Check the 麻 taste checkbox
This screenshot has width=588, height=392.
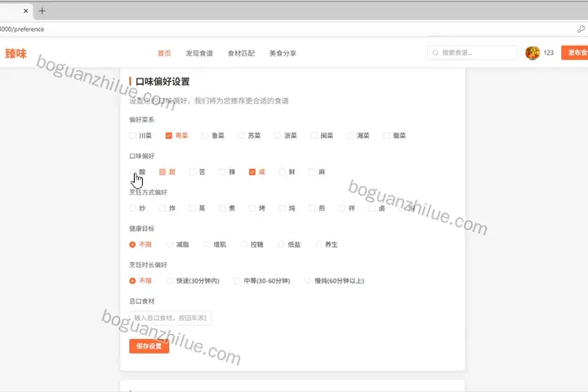pos(312,171)
